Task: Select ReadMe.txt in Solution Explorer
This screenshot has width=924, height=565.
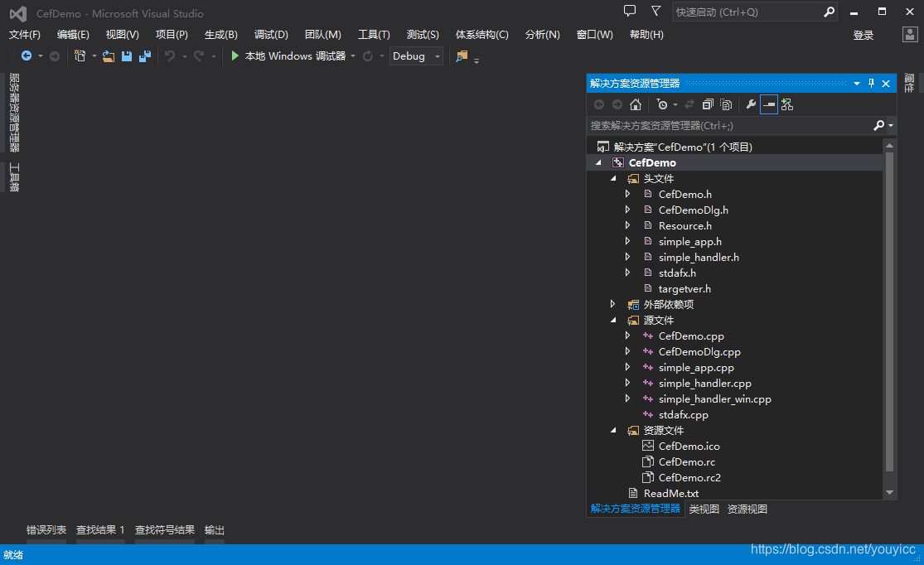Action: [x=671, y=493]
